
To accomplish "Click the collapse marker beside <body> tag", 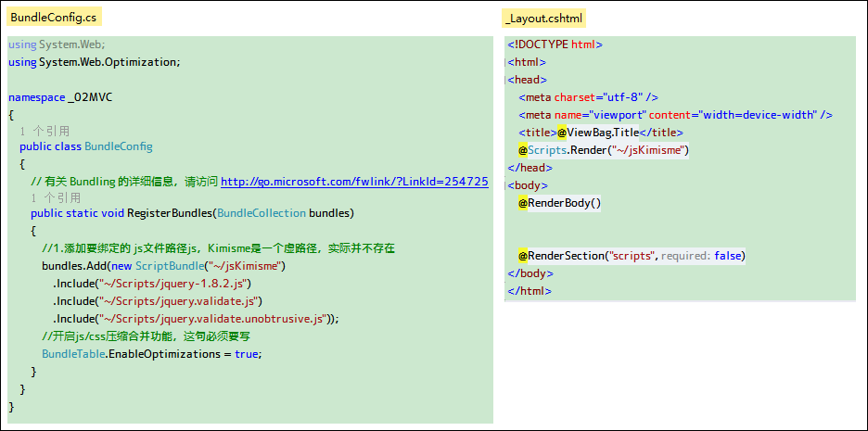I will click(x=506, y=185).
